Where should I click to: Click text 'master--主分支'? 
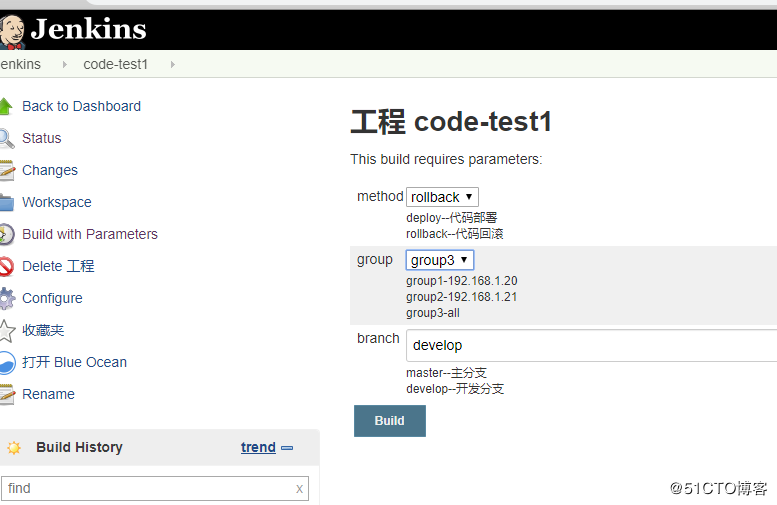[x=446, y=373]
